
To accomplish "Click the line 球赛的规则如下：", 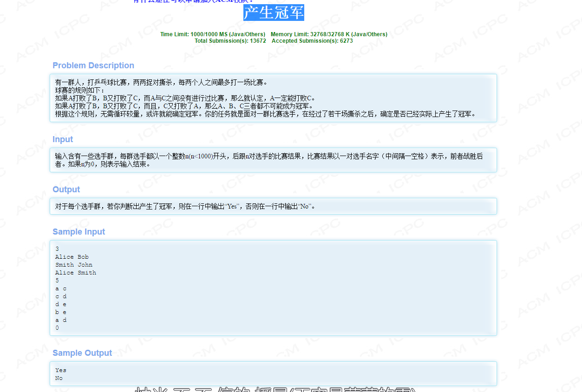I will [x=80, y=91].
